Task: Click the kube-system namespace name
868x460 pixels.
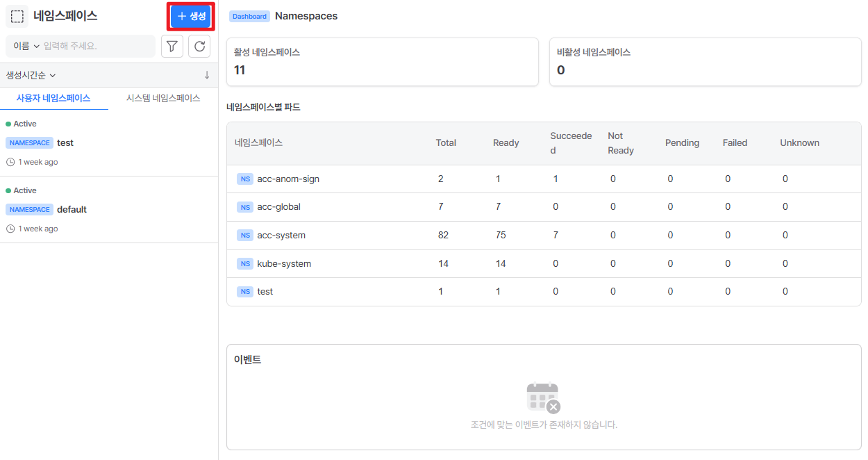Action: click(284, 264)
